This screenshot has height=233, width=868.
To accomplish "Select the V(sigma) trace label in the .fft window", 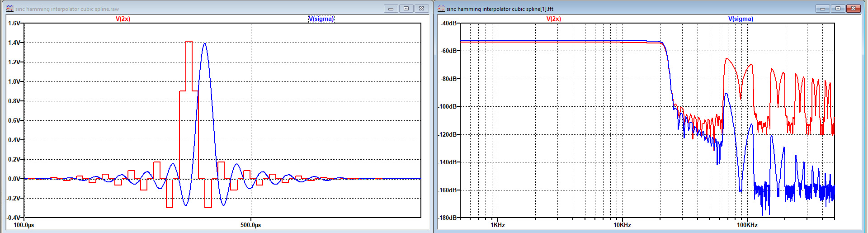I will coord(741,19).
